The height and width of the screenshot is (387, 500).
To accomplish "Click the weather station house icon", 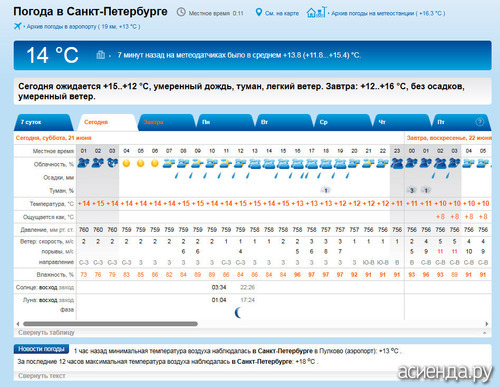I will (316, 12).
